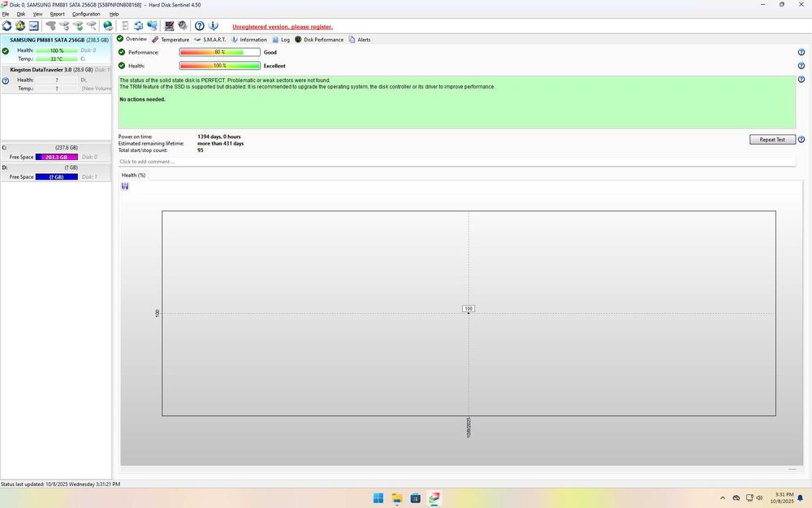Click the Repeat Test button
The image size is (812, 508).
tap(772, 140)
